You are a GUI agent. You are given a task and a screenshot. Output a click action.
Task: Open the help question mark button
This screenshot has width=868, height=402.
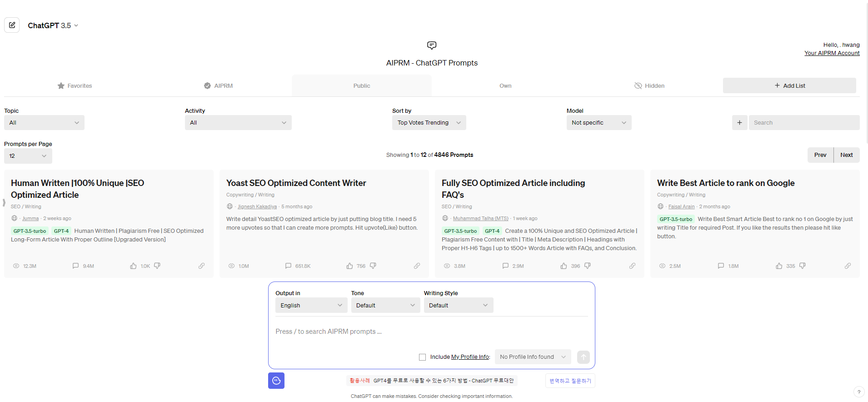(858, 392)
